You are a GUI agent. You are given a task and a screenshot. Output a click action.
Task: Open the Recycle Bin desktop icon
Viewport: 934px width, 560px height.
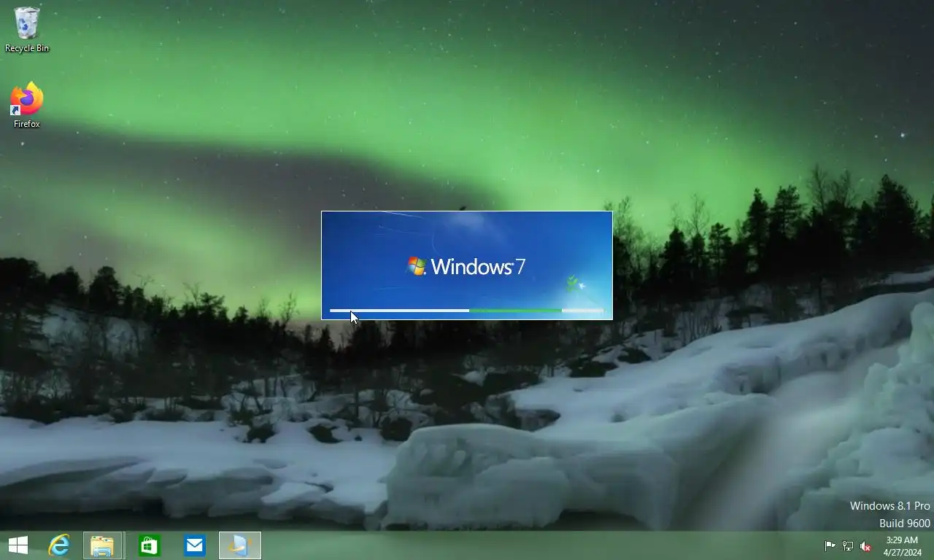click(x=27, y=29)
